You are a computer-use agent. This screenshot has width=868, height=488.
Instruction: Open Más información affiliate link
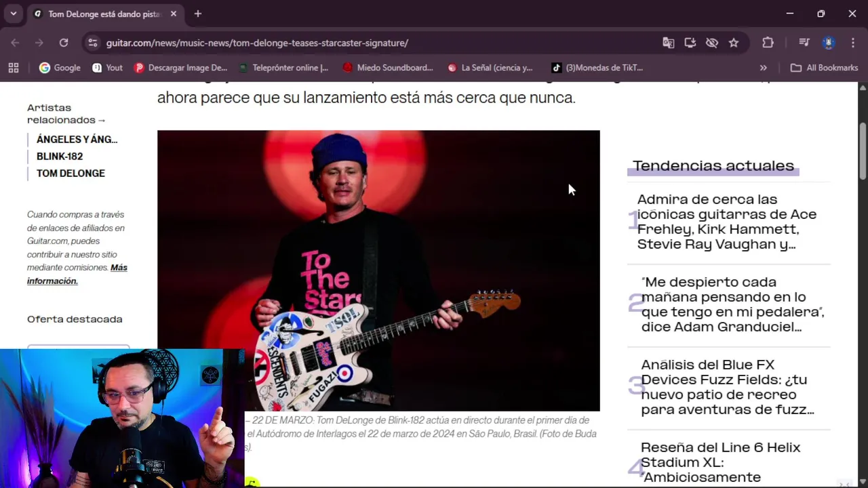pos(77,274)
